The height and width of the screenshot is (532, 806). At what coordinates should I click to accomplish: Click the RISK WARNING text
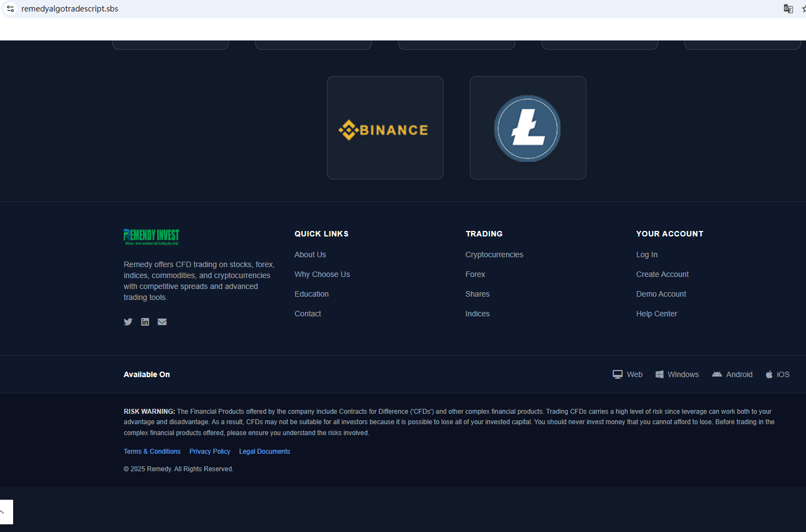449,422
